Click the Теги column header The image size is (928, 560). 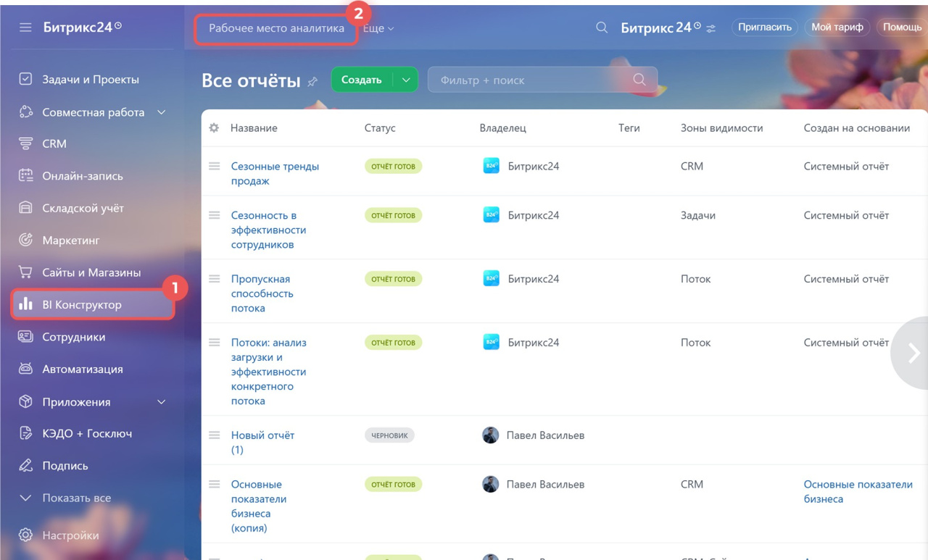click(x=629, y=128)
